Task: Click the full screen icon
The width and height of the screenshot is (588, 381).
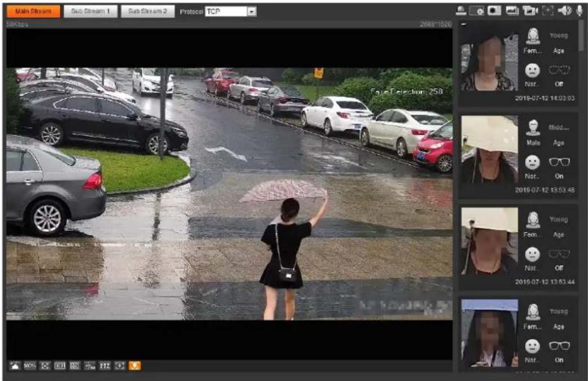Action: coord(45,366)
